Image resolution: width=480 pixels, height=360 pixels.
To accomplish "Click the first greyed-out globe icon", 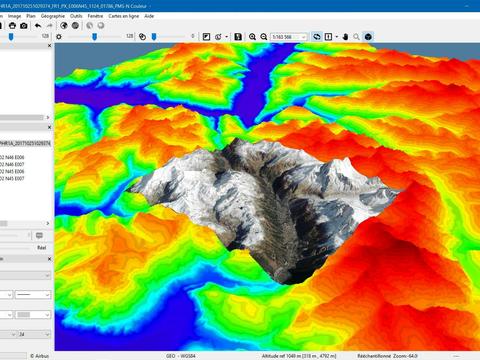I will coord(90,26).
